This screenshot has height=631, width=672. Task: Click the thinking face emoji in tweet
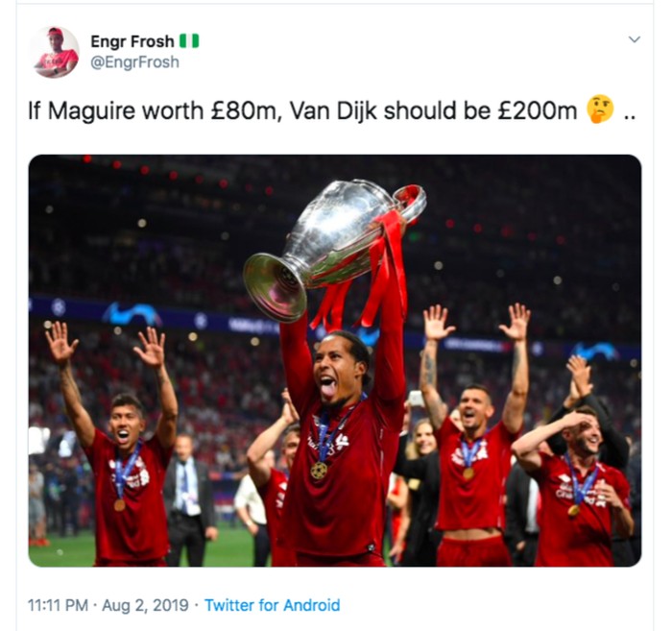[x=600, y=109]
